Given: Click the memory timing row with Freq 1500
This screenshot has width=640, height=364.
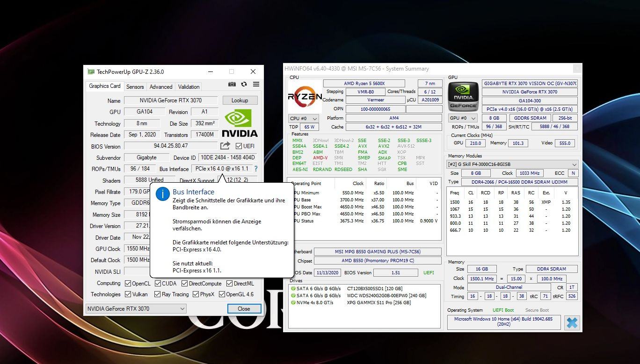Looking at the screenshot, I should (512, 202).
